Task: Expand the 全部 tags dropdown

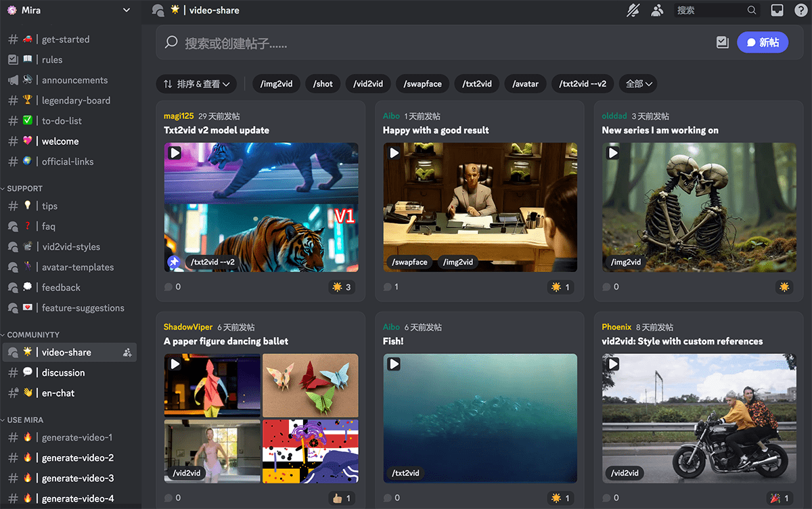Action: (638, 84)
